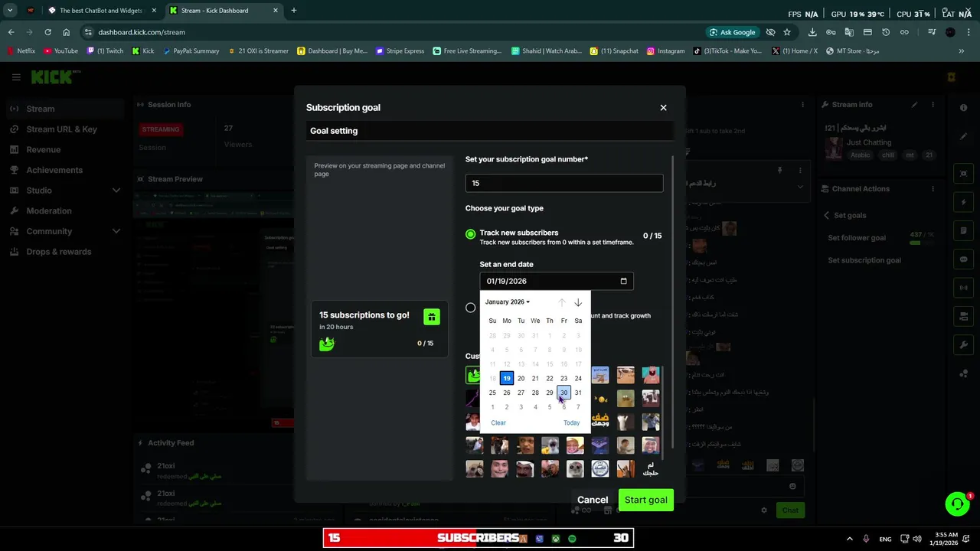Select the Track new subscribers option
This screenshot has width=980, height=551.
tap(471, 234)
